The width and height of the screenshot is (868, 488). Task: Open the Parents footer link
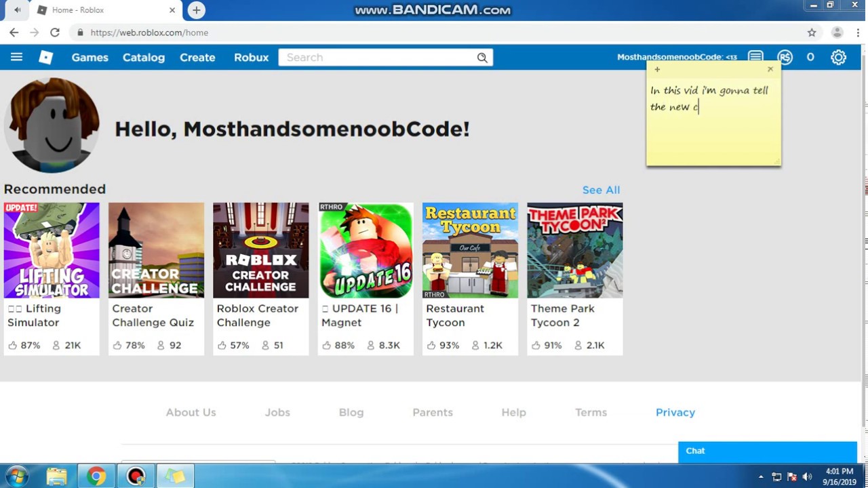coord(433,412)
